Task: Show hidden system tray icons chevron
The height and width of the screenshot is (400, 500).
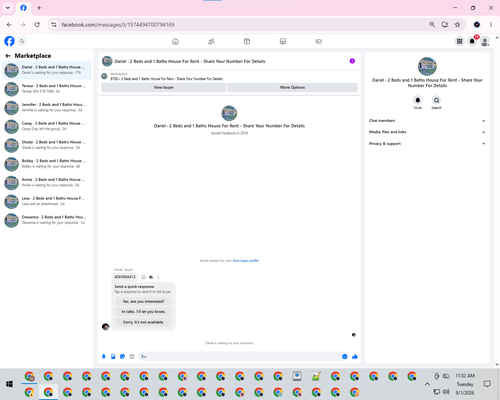Action: (427, 384)
